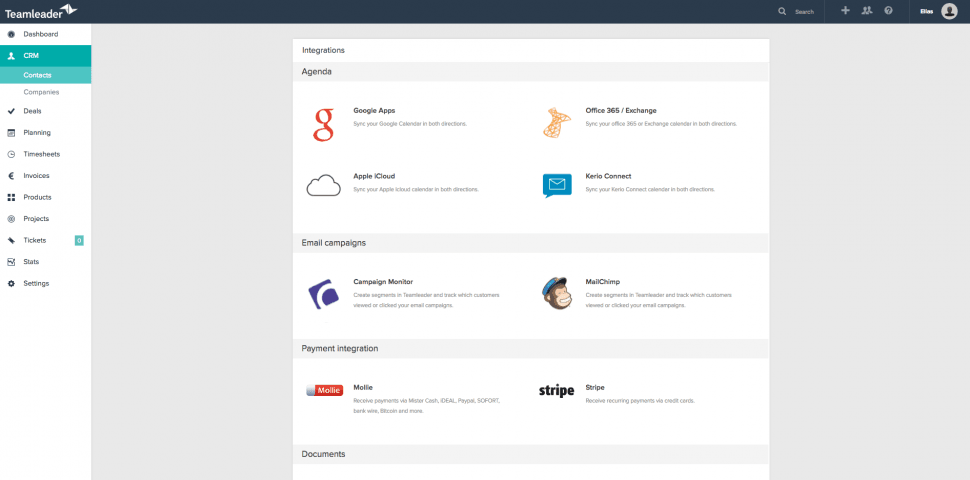
Task: Click the Search field in header
Action: pos(804,12)
